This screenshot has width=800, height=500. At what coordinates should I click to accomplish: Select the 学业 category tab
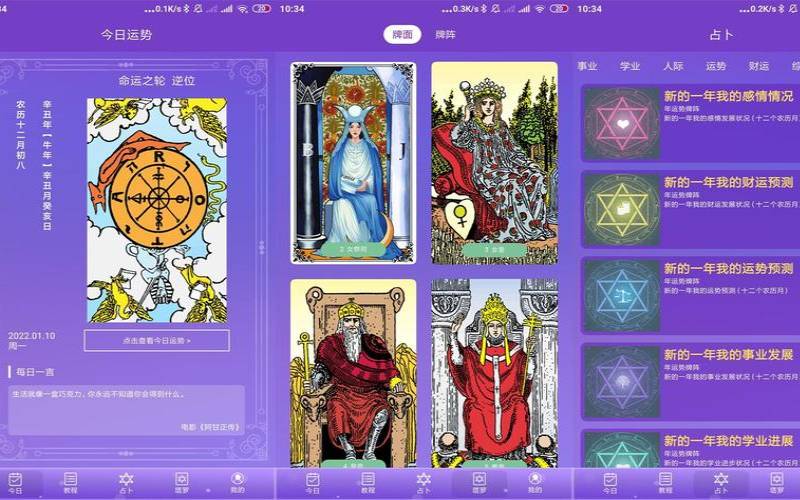click(x=630, y=66)
